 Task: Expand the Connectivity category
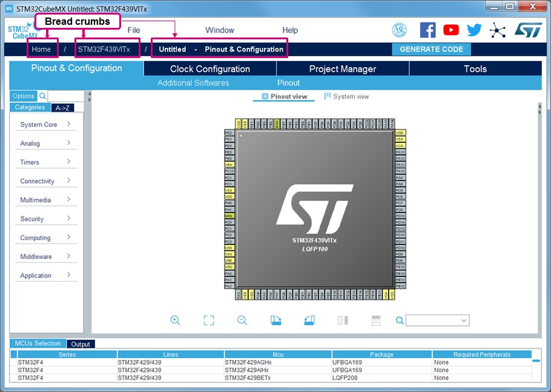45,181
